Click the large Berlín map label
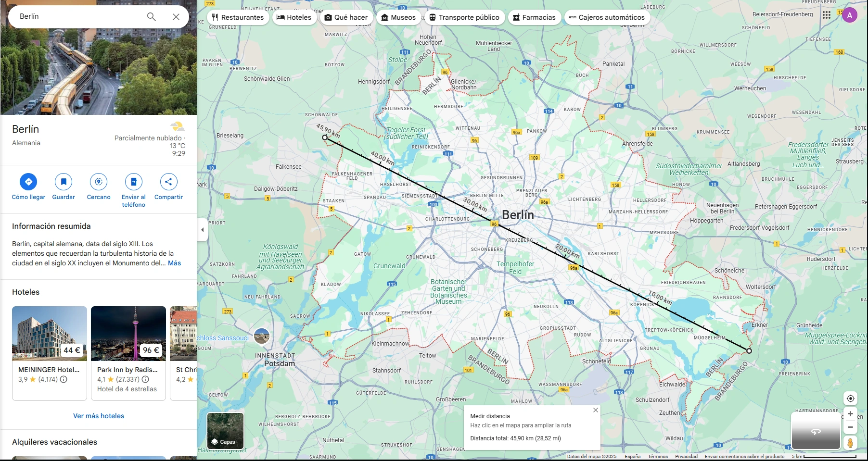 518,215
